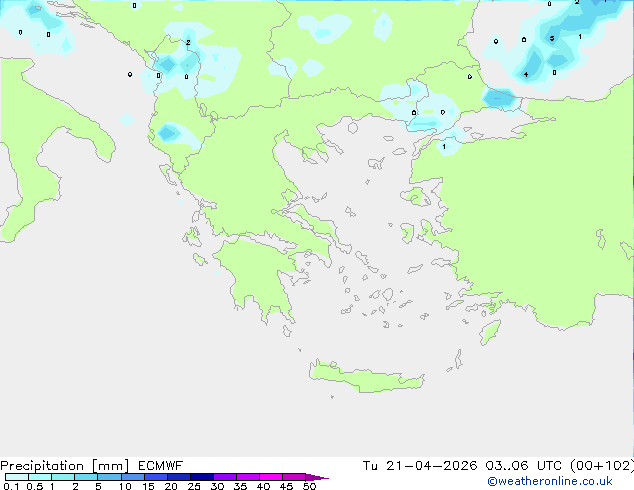Click the over-50 mm legend arrow tip
Viewport: 634px width, 490px height.
point(317,477)
